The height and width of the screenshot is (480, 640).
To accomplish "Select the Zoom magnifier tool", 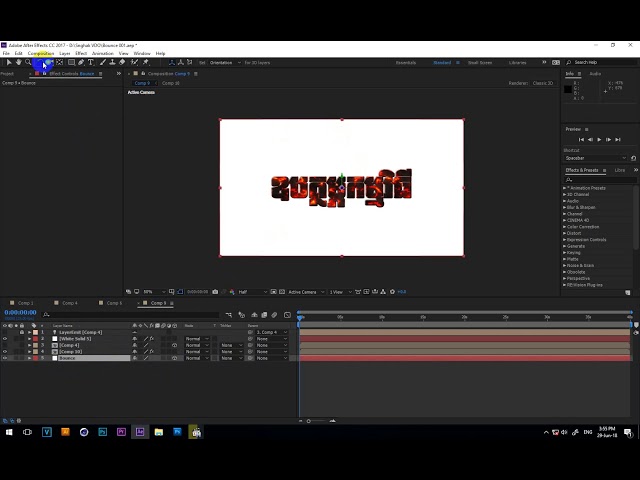I will point(28,62).
